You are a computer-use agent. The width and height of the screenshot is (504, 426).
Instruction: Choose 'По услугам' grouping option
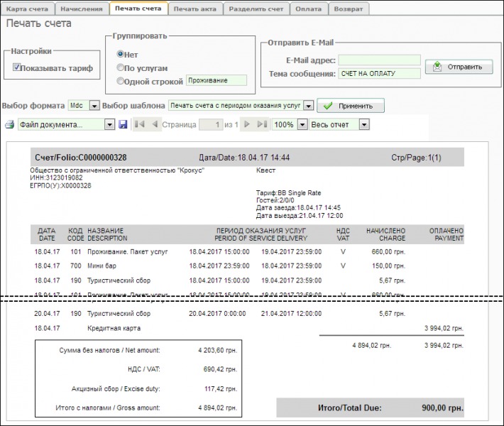[x=120, y=67]
